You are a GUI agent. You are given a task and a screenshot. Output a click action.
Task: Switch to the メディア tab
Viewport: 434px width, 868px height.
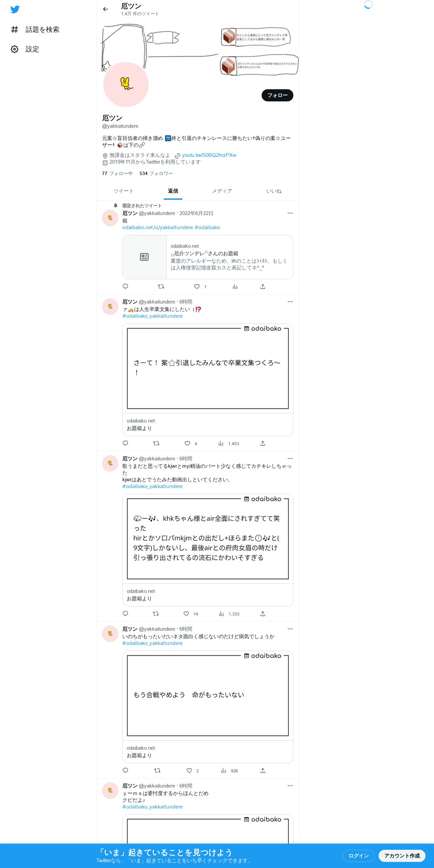tap(222, 191)
